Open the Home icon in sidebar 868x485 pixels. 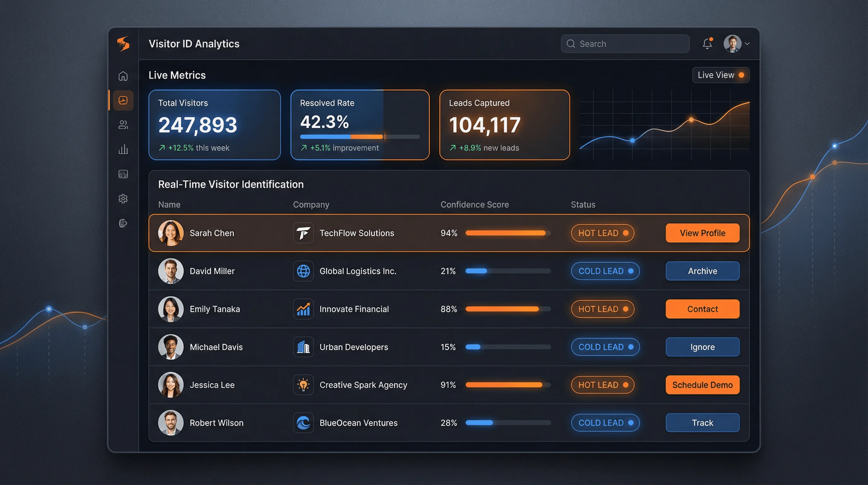123,76
